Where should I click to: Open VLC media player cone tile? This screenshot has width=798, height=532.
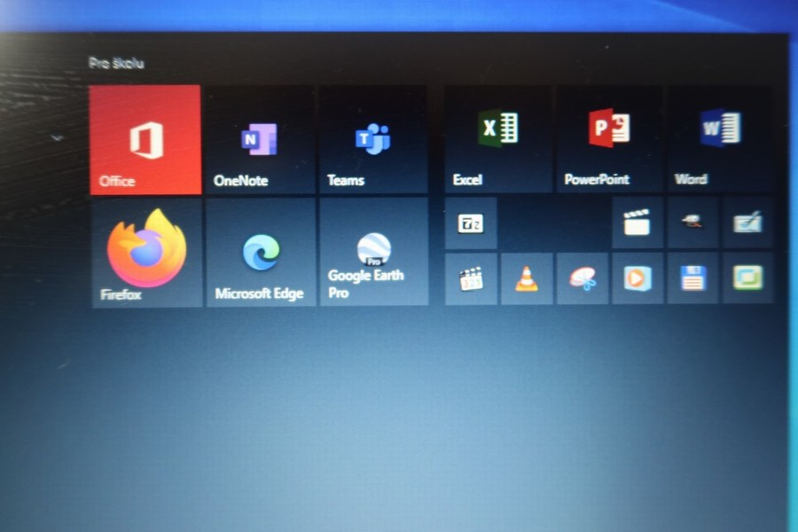[527, 279]
